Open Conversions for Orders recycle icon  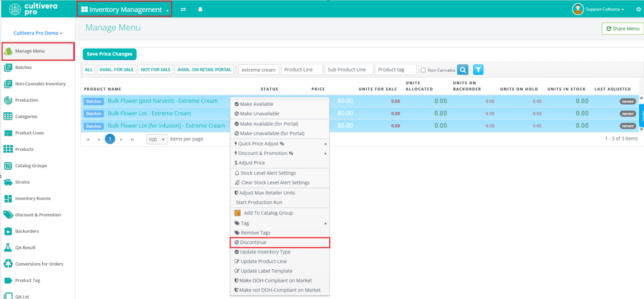8,264
